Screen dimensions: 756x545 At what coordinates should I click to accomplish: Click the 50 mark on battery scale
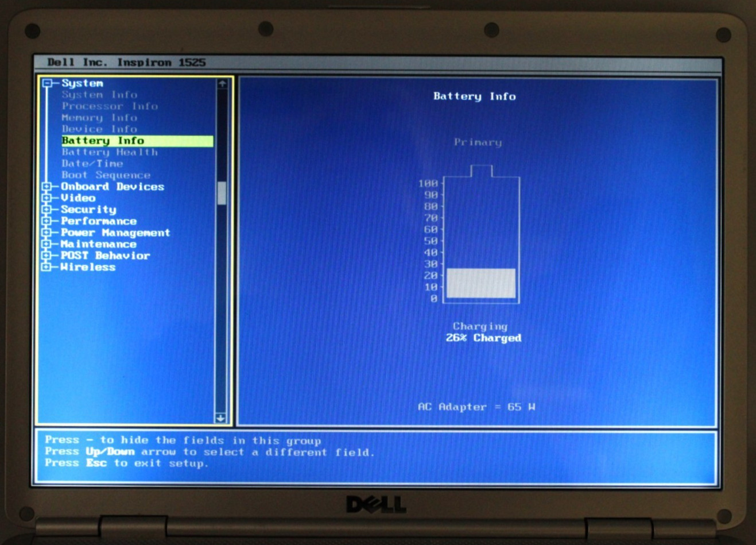click(431, 241)
